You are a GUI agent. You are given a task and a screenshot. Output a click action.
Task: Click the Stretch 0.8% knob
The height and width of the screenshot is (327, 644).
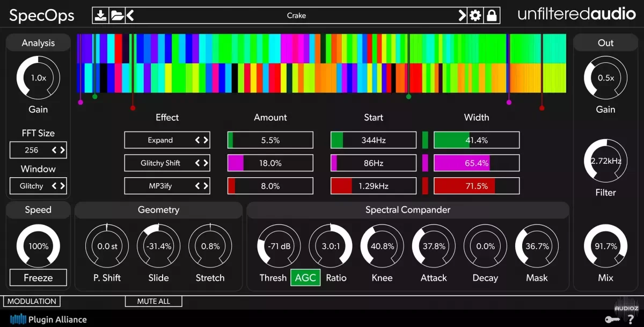(210, 246)
